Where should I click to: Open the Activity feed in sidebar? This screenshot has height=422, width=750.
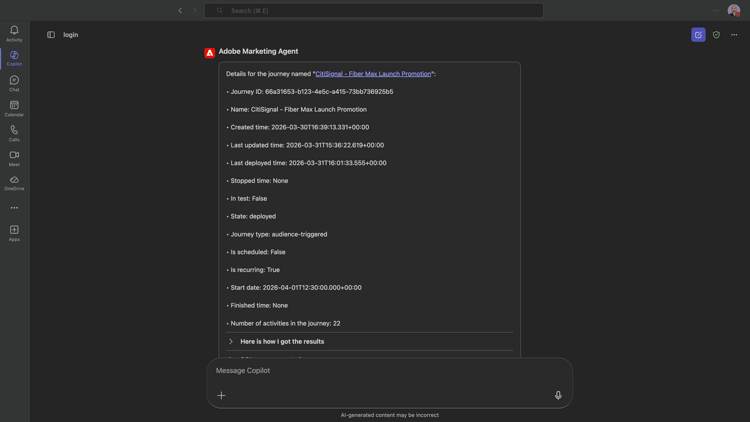(x=14, y=33)
